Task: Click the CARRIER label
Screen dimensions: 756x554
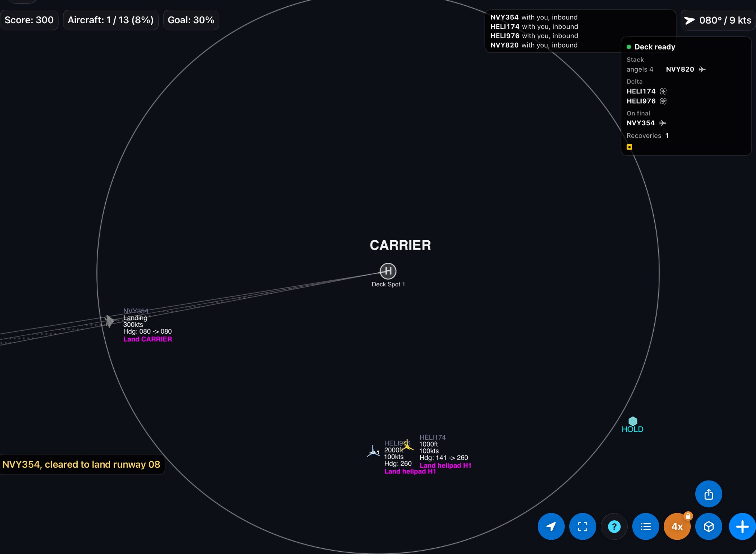Action: point(400,245)
